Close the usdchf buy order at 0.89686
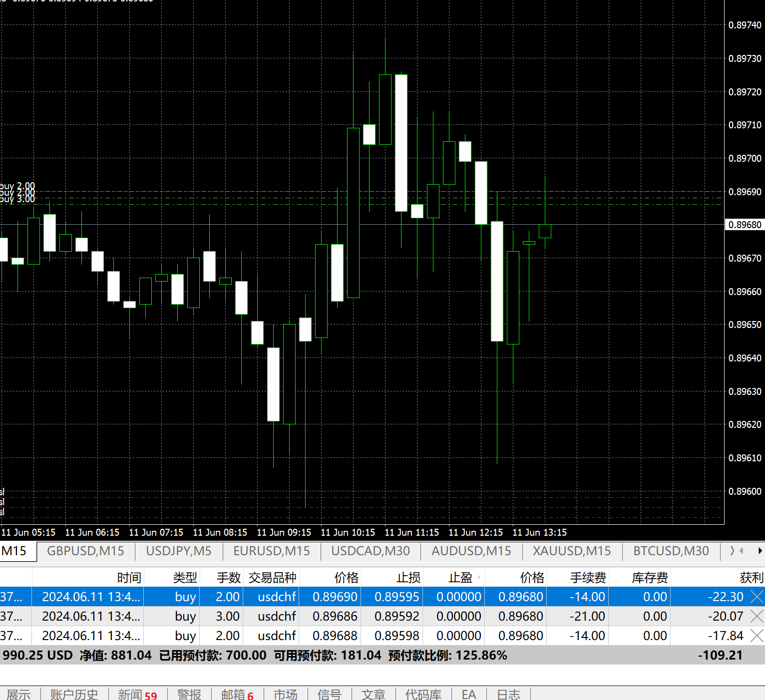The image size is (765, 700). tap(757, 616)
